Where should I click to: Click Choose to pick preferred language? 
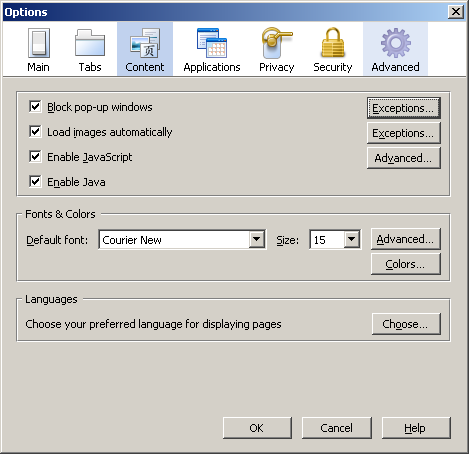point(406,324)
